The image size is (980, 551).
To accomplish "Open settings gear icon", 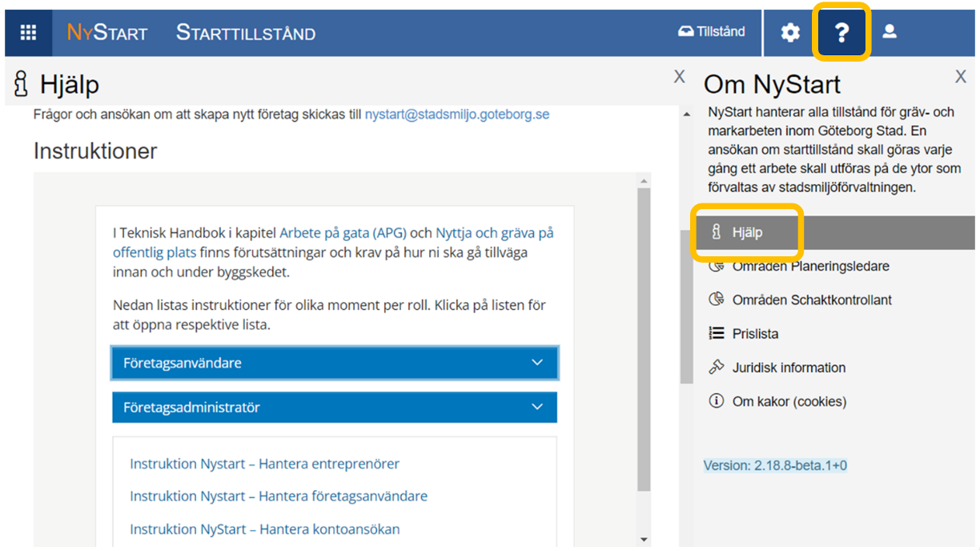I will pos(790,32).
